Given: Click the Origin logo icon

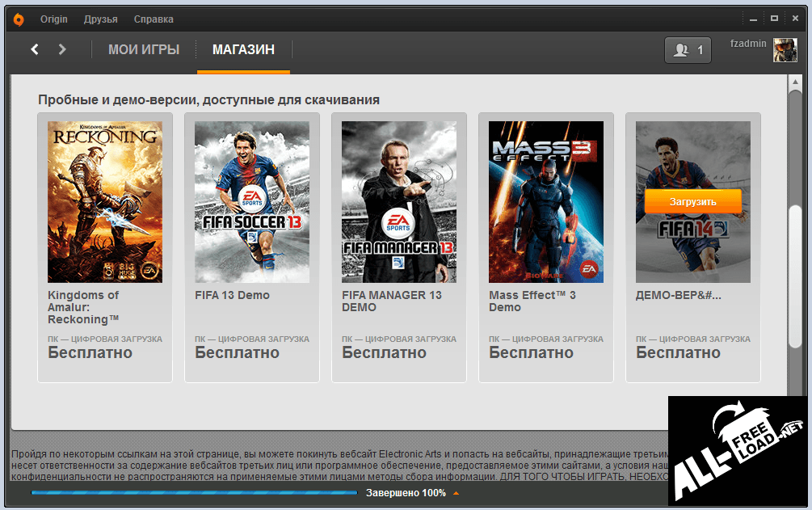Looking at the screenshot, I should click(x=19, y=19).
